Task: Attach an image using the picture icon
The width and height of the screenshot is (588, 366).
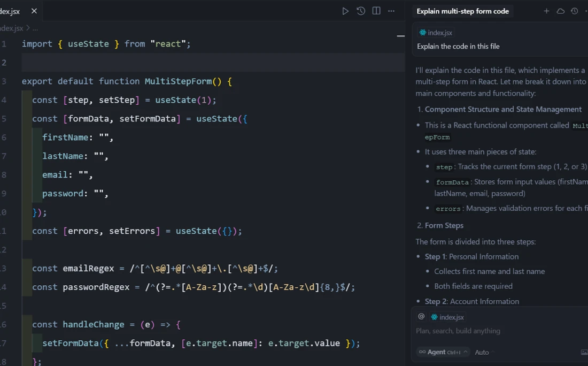Action: (584, 352)
